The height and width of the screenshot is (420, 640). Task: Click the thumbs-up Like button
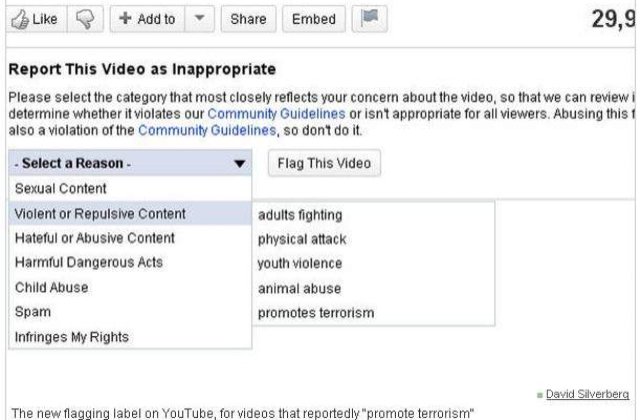tap(36, 19)
